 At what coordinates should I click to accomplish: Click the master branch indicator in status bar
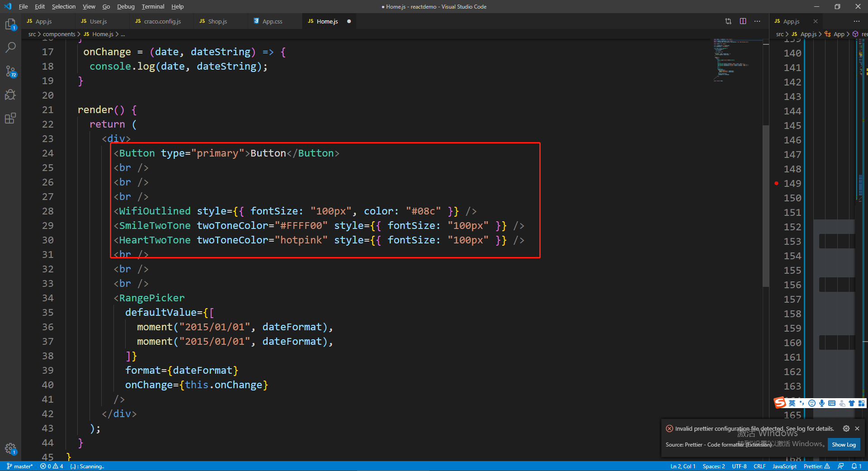(x=20, y=466)
